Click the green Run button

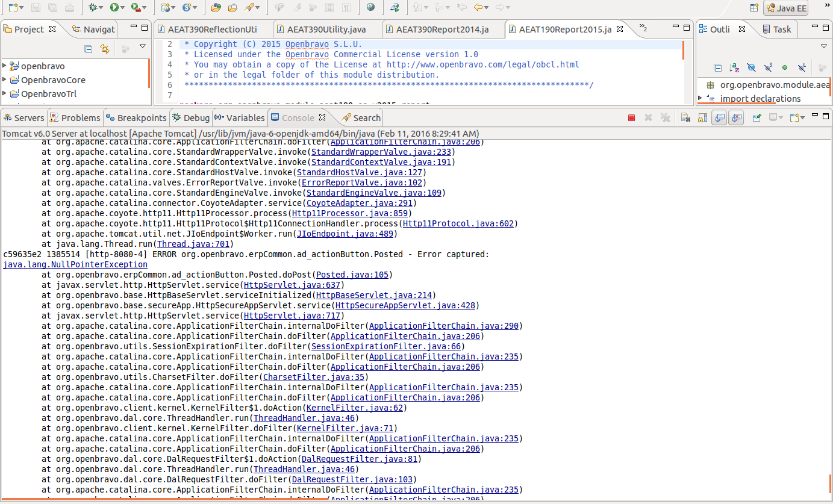tap(114, 7)
